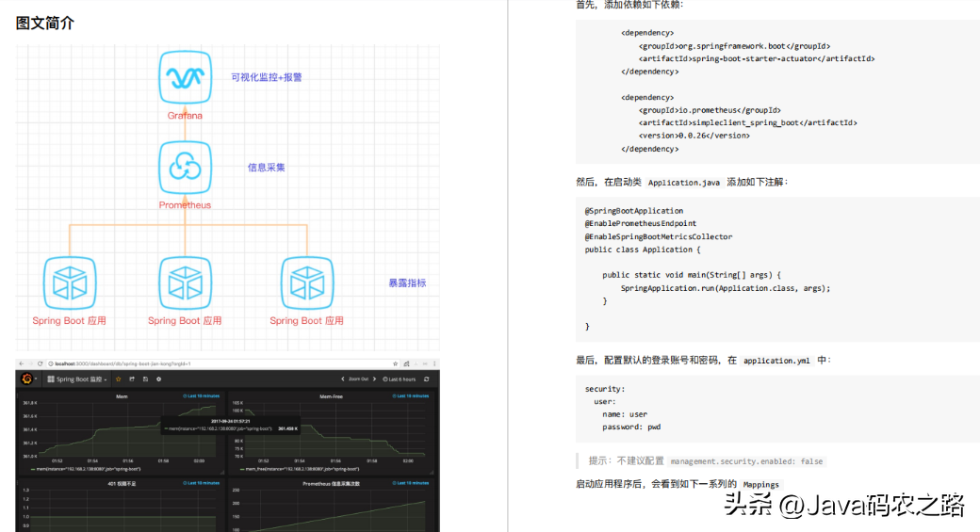The height and width of the screenshot is (532, 980).
Task: Click the simpleclient_spring_boot artifactId line
Action: pos(748,123)
